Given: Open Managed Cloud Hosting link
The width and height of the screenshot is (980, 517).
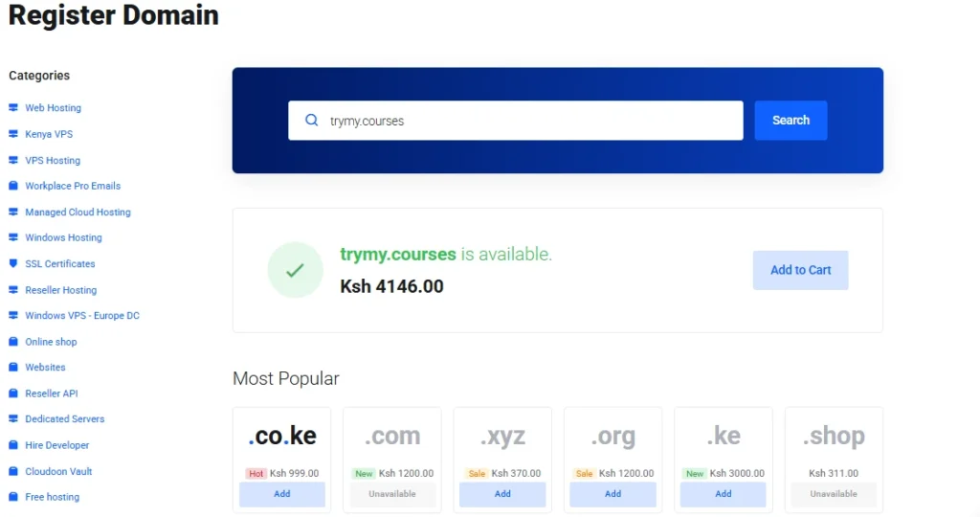Looking at the screenshot, I should 78,212.
